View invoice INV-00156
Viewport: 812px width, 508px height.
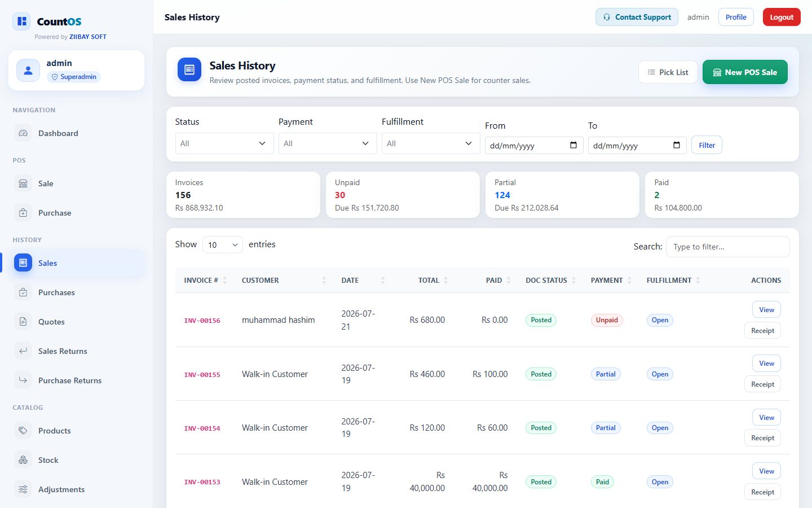[766, 310]
